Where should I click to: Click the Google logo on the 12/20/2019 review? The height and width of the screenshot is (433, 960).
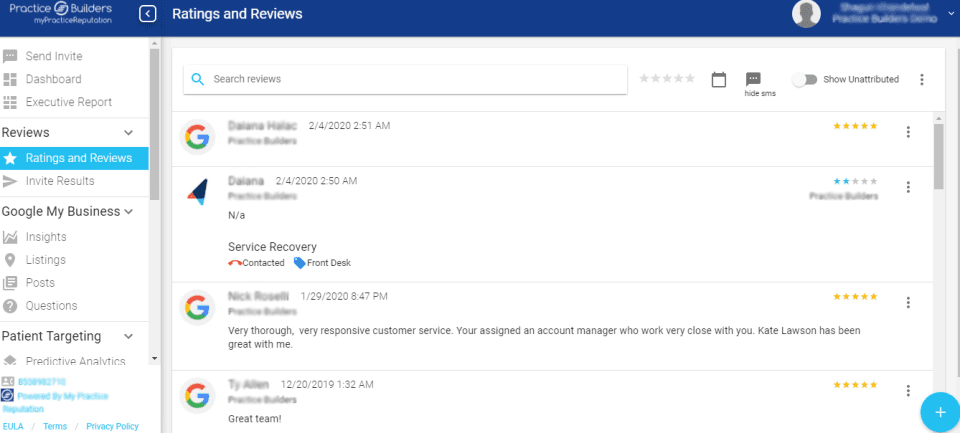[x=197, y=396]
